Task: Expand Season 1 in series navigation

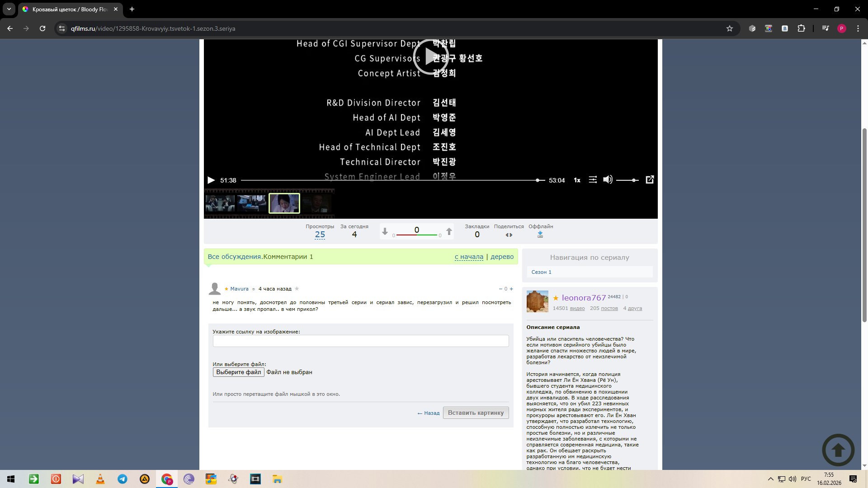Action: [541, 272]
